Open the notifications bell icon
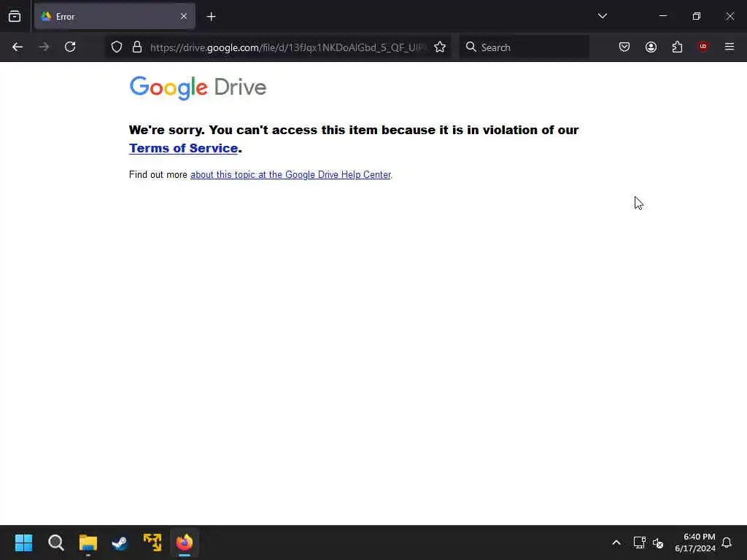 coord(727,542)
